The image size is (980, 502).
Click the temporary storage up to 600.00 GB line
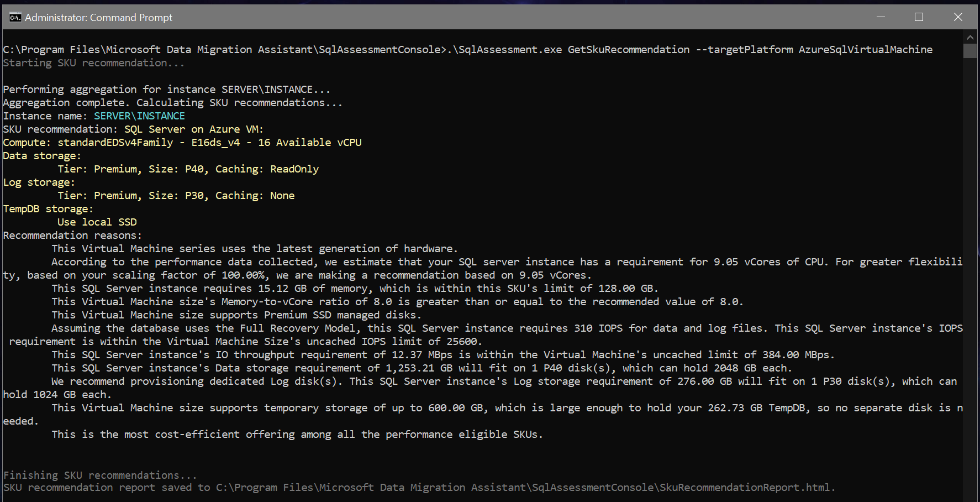coord(507,408)
